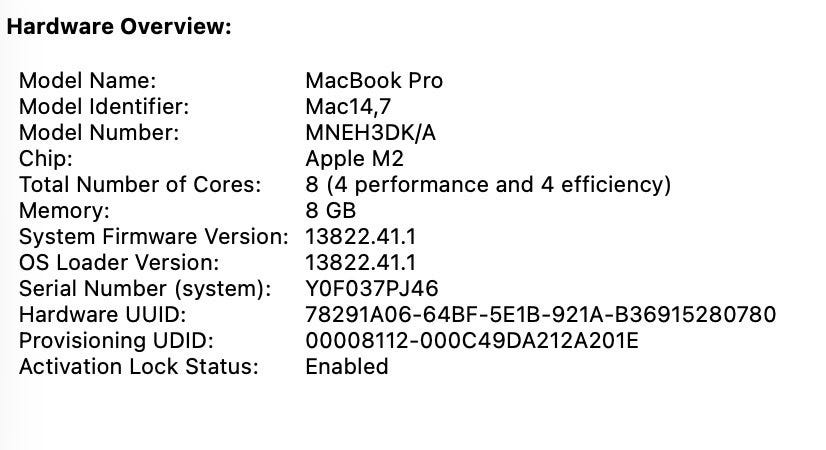Click the Hardware Overview heading
The image size is (826, 450).
[x=119, y=27]
